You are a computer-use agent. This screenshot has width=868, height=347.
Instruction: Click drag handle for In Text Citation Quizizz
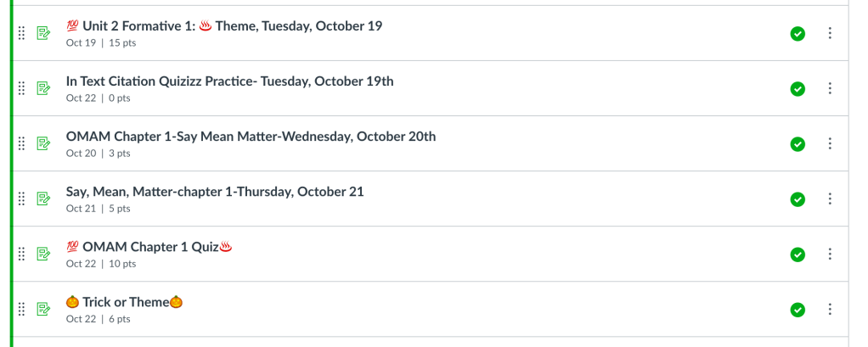click(22, 88)
